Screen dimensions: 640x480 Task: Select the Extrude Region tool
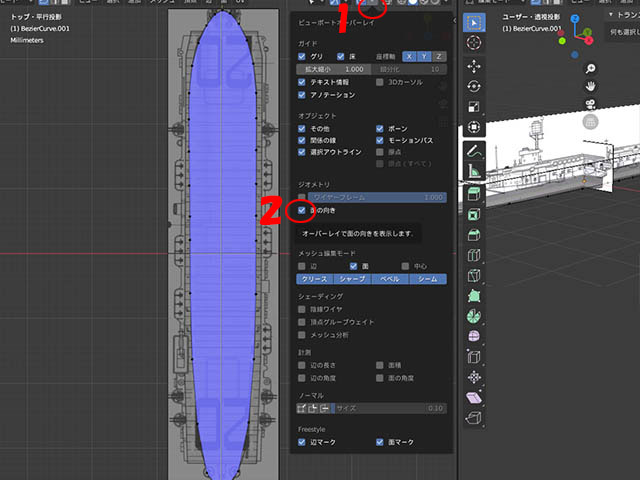(x=474, y=194)
